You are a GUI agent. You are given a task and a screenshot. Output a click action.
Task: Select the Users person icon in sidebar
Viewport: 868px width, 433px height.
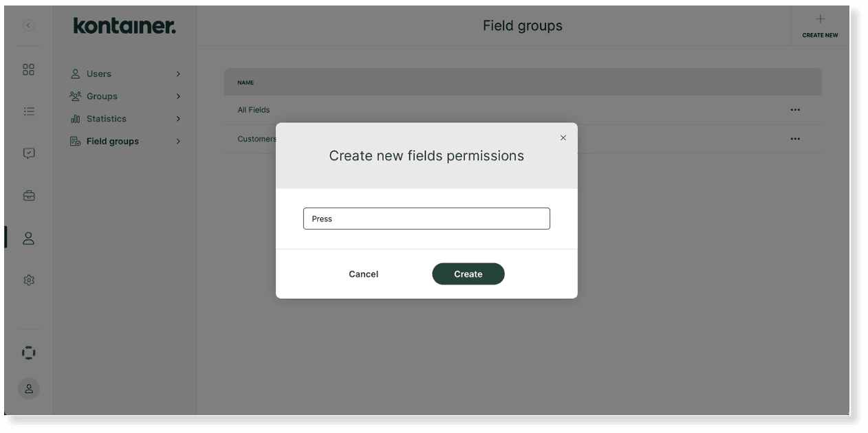28,238
